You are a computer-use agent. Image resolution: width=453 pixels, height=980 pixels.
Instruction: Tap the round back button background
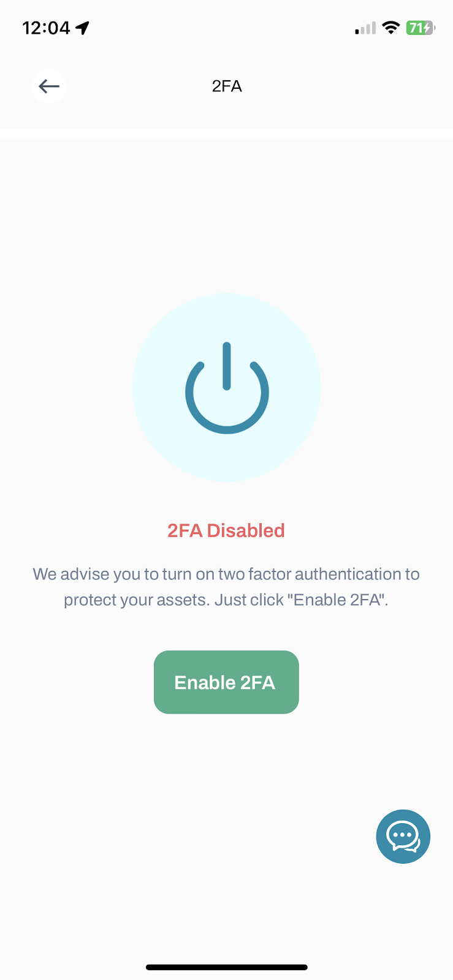(x=48, y=86)
